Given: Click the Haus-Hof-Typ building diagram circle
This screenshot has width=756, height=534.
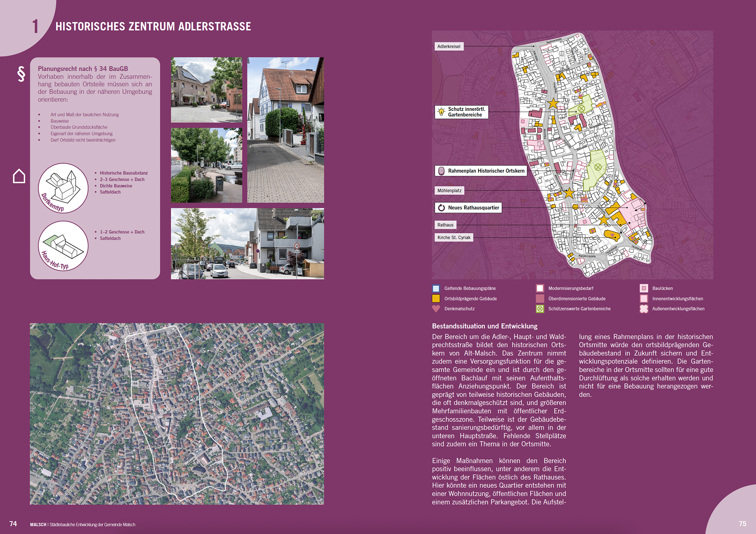Looking at the screenshot, I should click(x=63, y=246).
